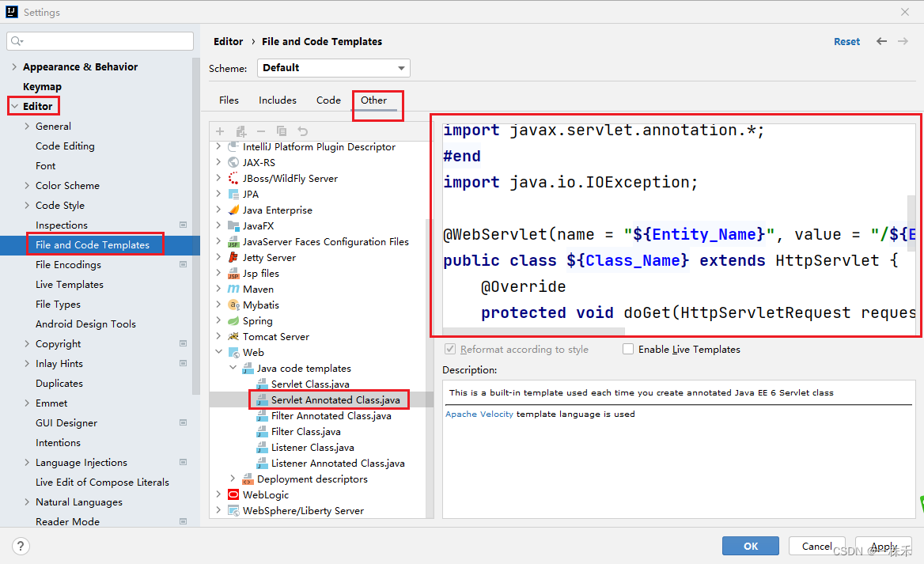Click the Reset to Default undo icon
Viewport: 924px width, 564px height.
302,131
